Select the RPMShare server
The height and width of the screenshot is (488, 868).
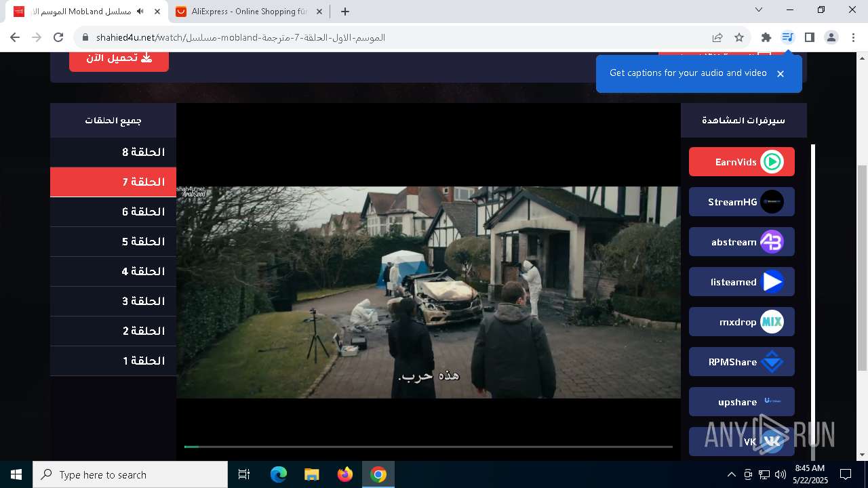[741, 362]
